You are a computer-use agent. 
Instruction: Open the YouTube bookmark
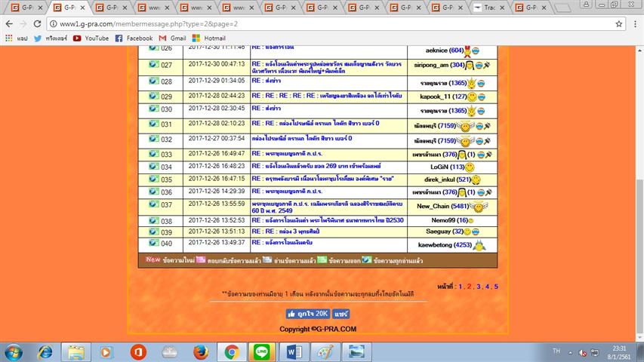pyautogui.click(x=91, y=38)
